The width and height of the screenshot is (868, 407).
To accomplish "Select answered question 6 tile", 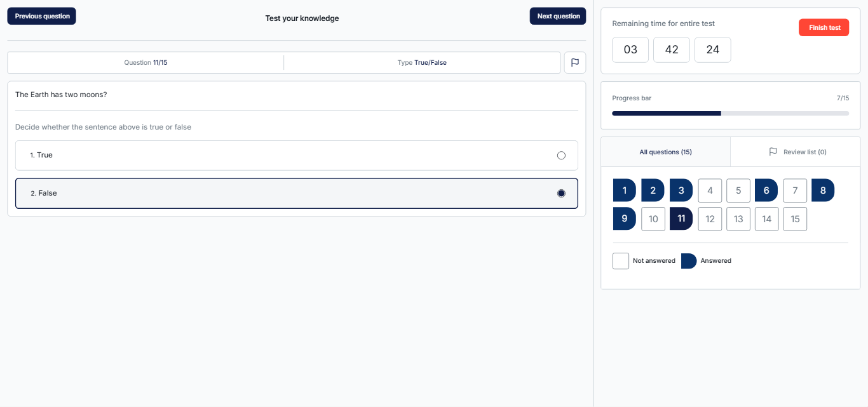I will [766, 190].
